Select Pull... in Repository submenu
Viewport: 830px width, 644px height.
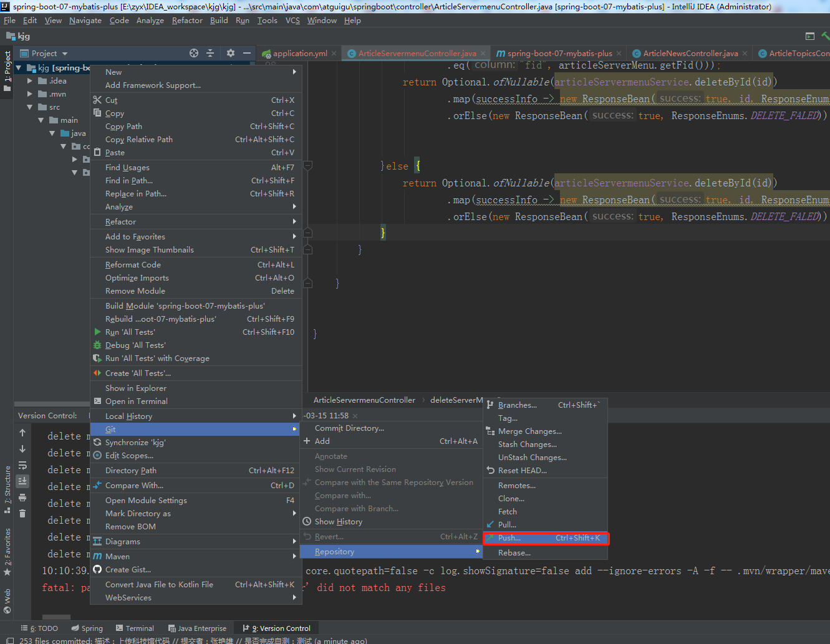click(x=546, y=525)
